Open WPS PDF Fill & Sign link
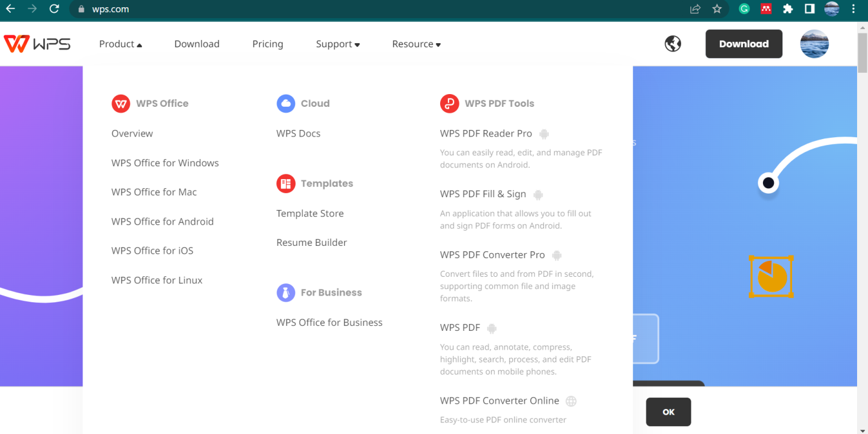This screenshot has width=868, height=434. [483, 194]
